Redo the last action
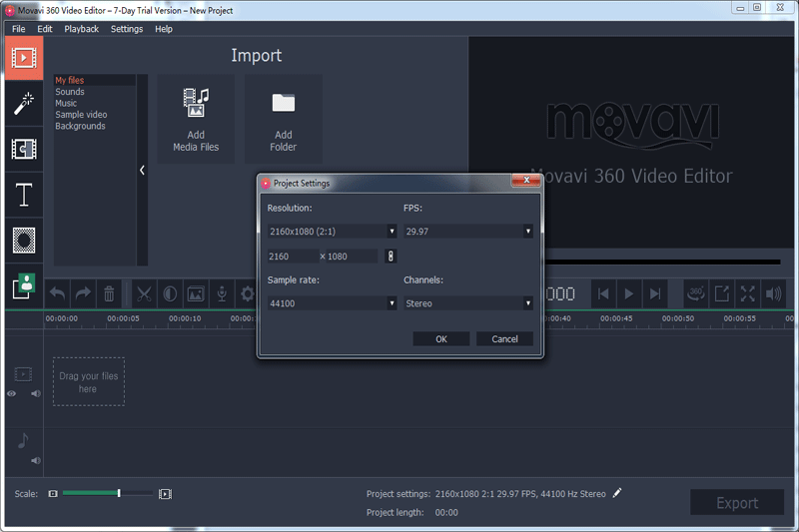 [x=83, y=293]
